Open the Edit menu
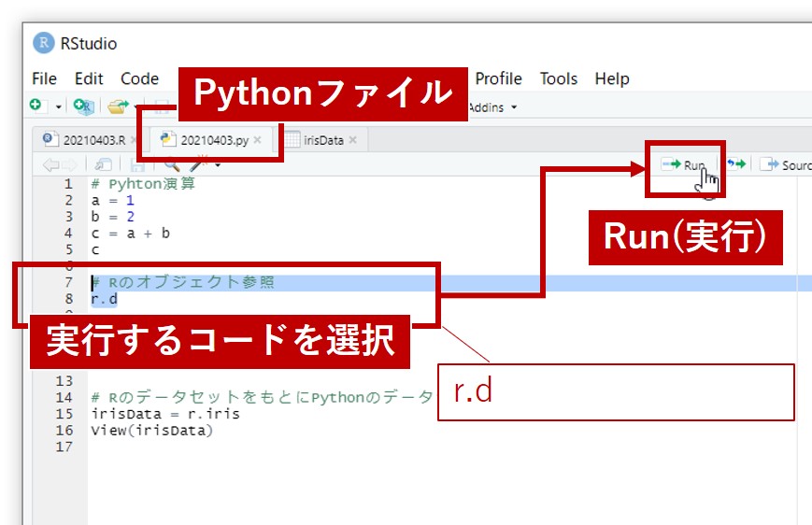This screenshot has height=525, width=812. (89, 78)
